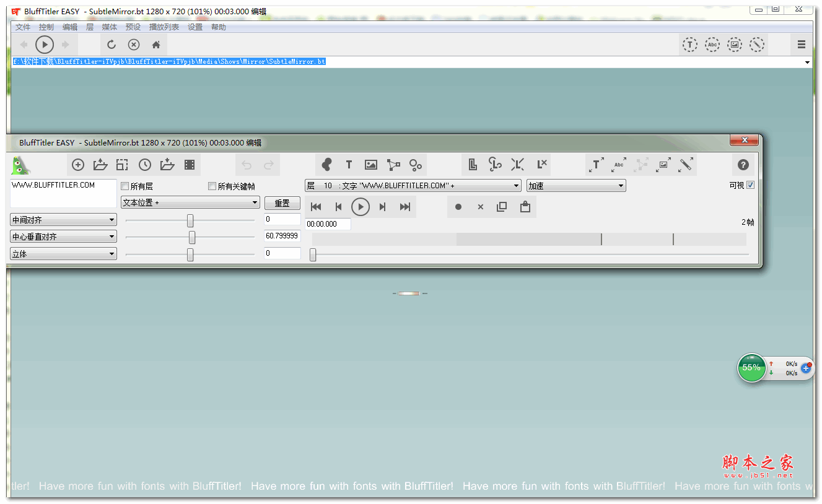This screenshot has height=504, width=822.
Task: Tick the 所有关键帧 checkbox
Action: pos(212,186)
